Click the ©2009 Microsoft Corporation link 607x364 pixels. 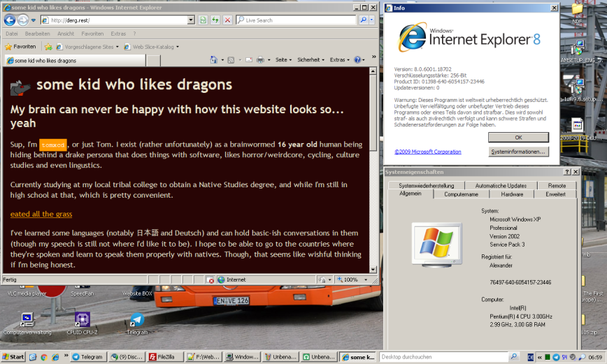click(427, 152)
